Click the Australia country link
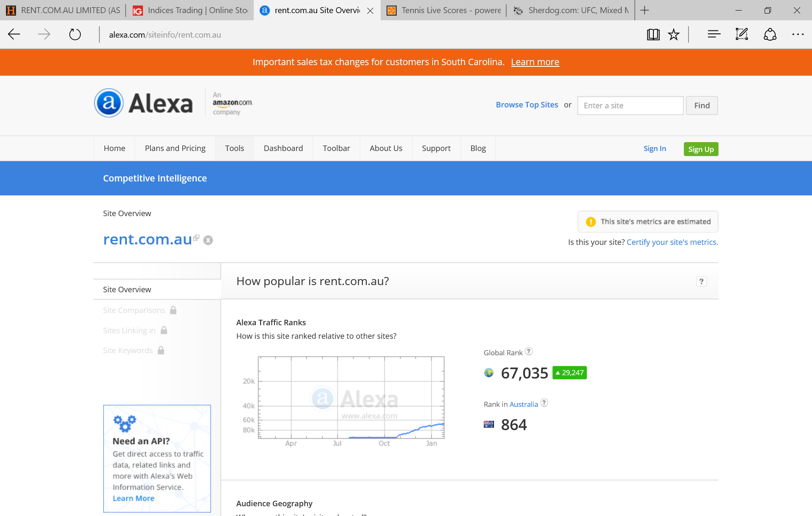This screenshot has height=516, width=812. [x=524, y=404]
